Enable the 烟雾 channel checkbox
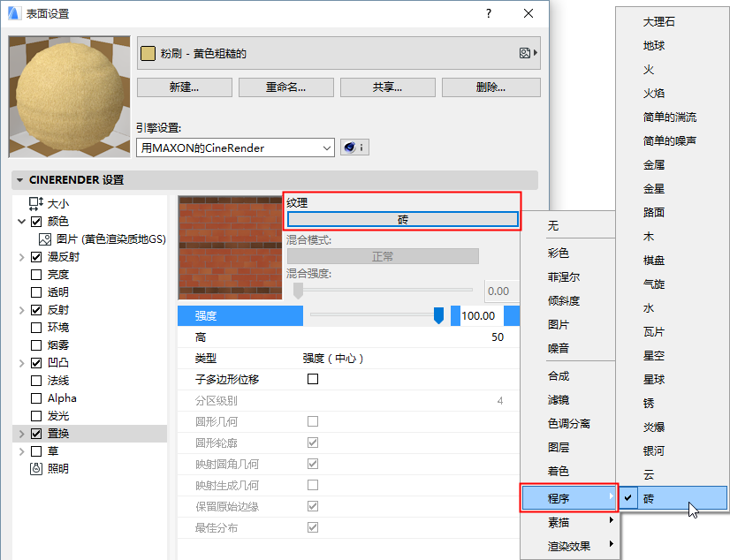730x560 pixels. tap(36, 345)
